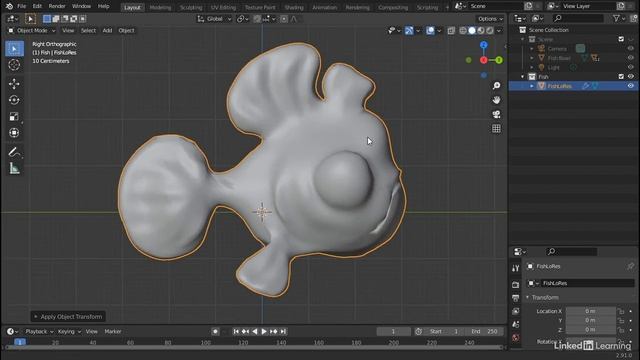Image resolution: width=640 pixels, height=360 pixels.
Task: Toggle proportional editing
Action: (x=284, y=19)
